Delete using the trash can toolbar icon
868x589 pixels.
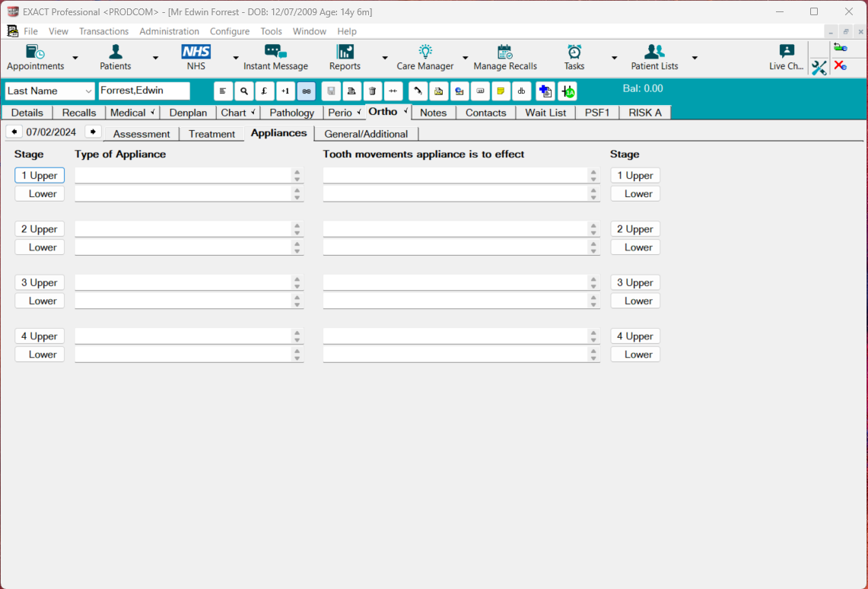pos(372,91)
